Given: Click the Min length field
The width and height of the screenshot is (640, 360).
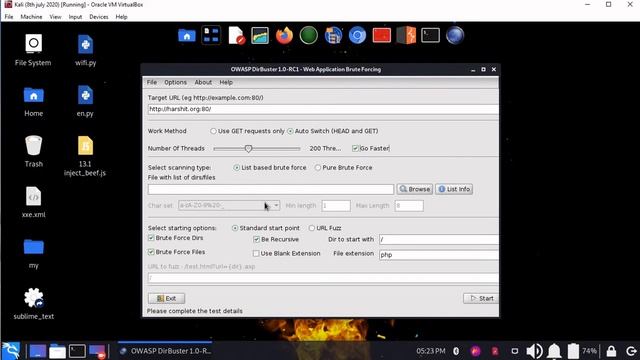Looking at the screenshot, I should tap(336, 205).
